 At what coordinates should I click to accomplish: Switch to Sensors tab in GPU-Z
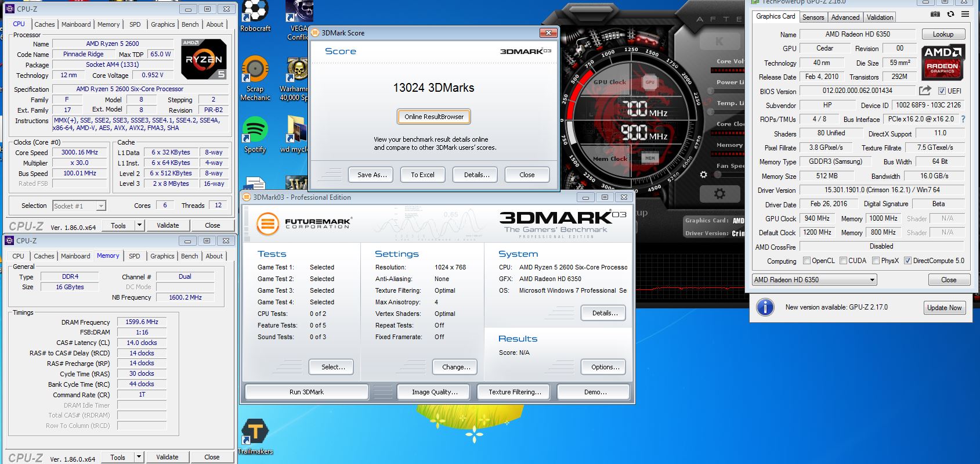813,17
